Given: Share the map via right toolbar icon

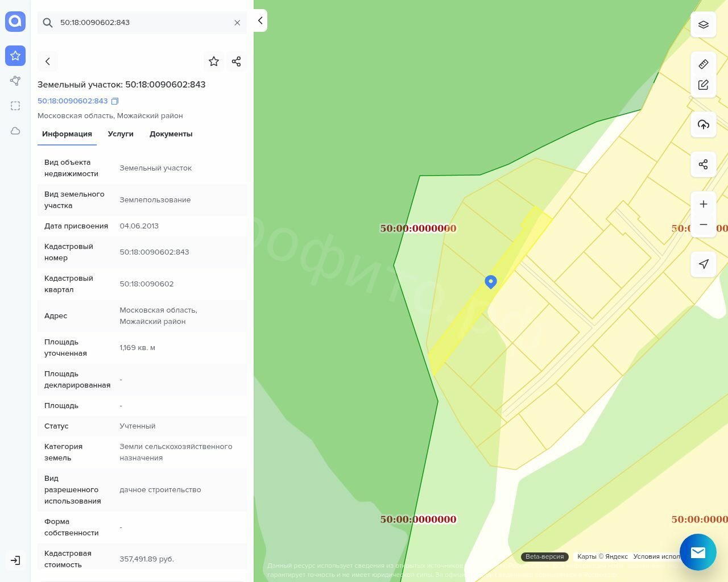Looking at the screenshot, I should (x=703, y=164).
